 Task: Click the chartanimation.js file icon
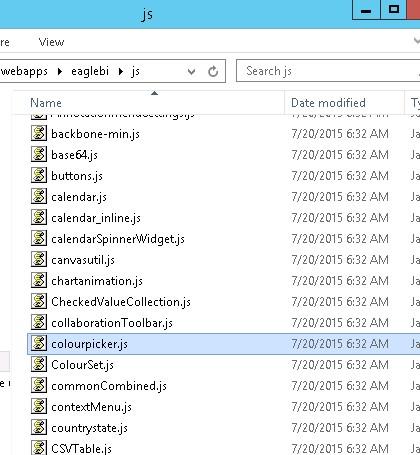[39, 280]
